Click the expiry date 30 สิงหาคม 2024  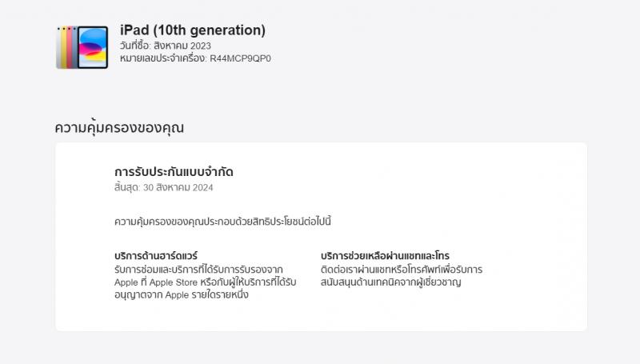pyautogui.click(x=178, y=188)
